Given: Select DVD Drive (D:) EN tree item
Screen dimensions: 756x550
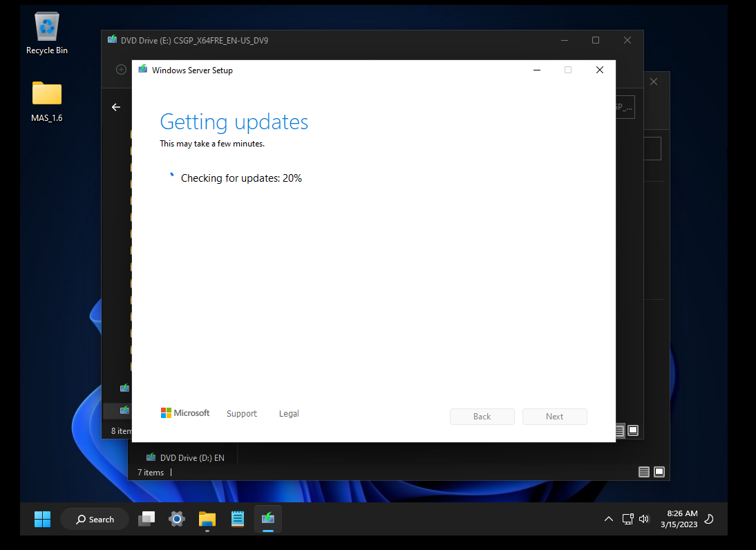Looking at the screenshot, I should 186,457.
